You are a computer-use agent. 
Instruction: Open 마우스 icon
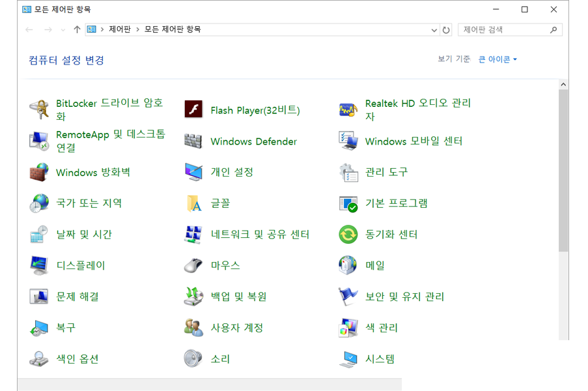pos(193,266)
